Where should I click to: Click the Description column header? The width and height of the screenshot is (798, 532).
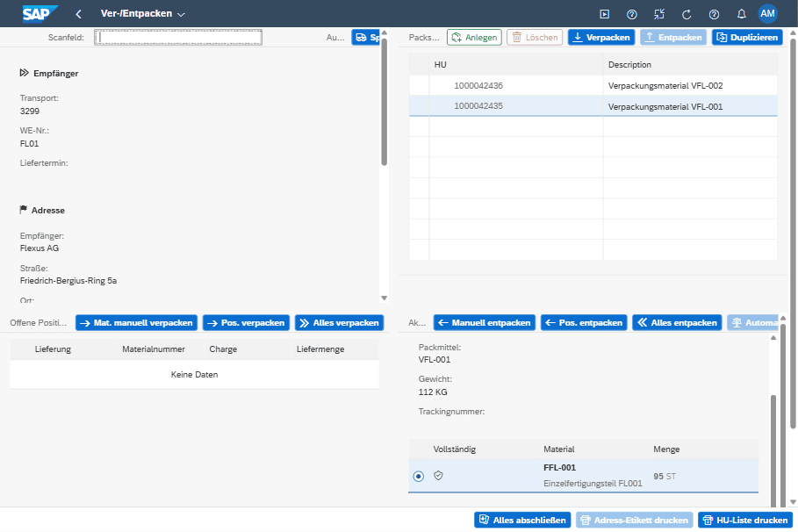pyautogui.click(x=690, y=65)
